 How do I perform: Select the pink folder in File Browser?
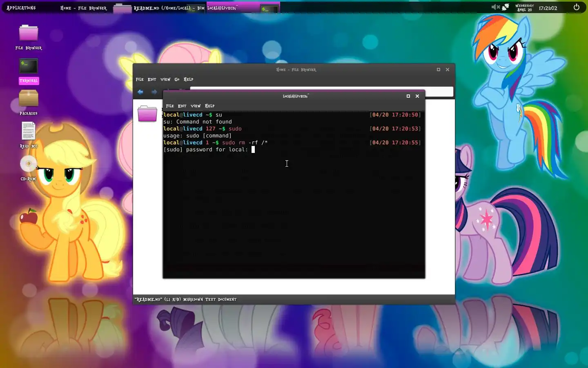(147, 114)
